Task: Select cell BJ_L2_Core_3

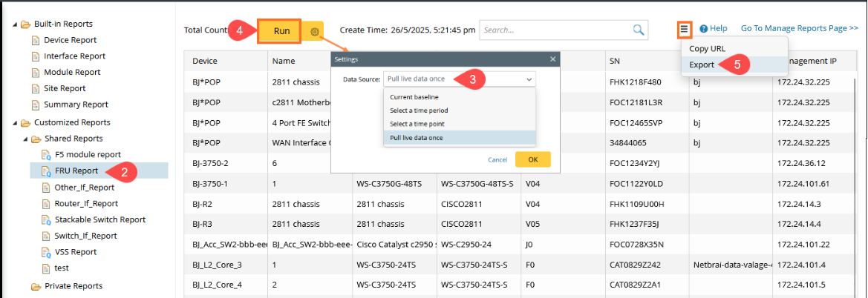Action: (217, 265)
